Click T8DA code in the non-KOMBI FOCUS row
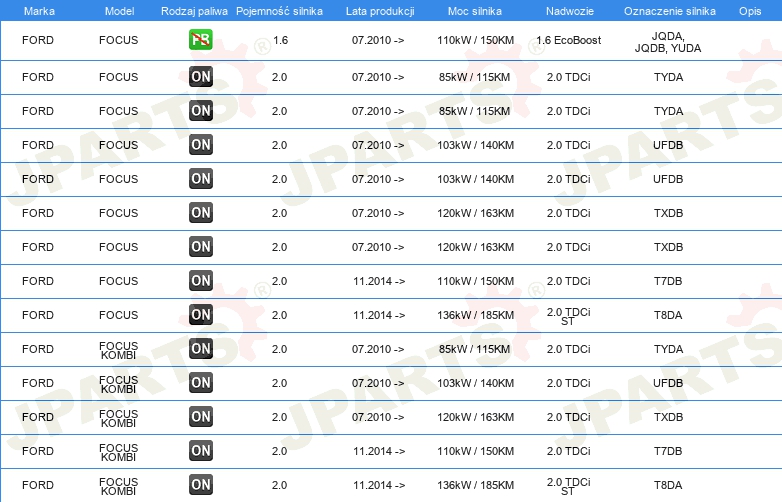Viewport: 782px width, 502px height. pyautogui.click(x=668, y=315)
